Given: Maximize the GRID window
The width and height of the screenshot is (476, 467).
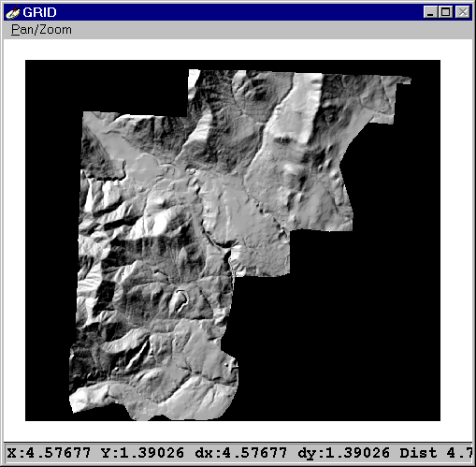Looking at the screenshot, I should click(446, 12).
